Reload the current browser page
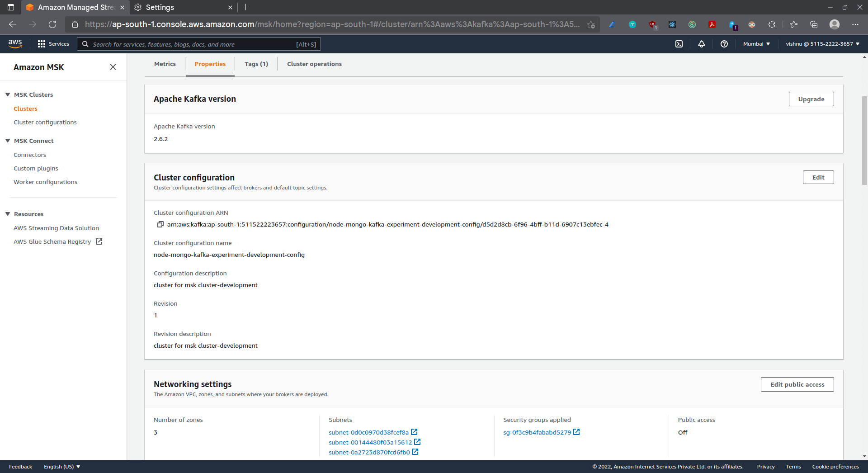 click(52, 24)
